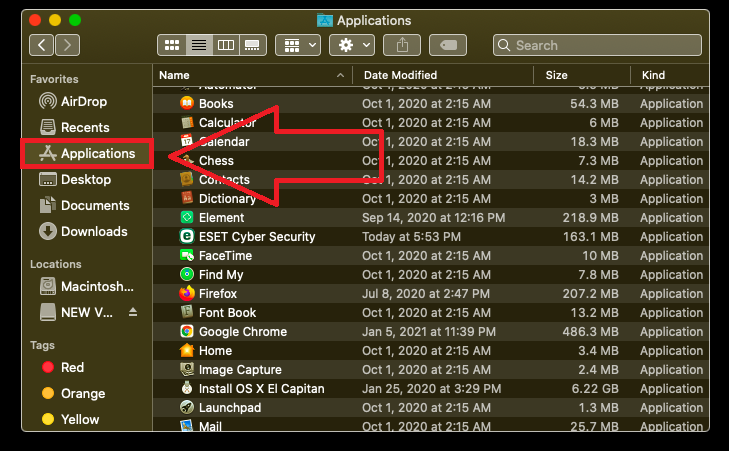The height and width of the screenshot is (451, 729).
Task: Select the Calculator app icon
Action: pos(187,122)
